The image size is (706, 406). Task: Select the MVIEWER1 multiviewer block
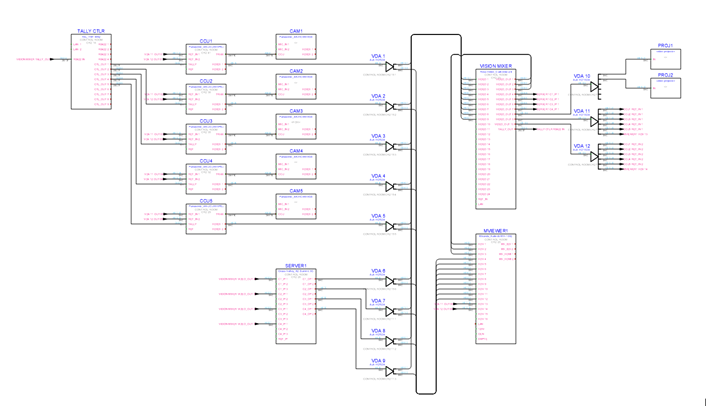495,290
